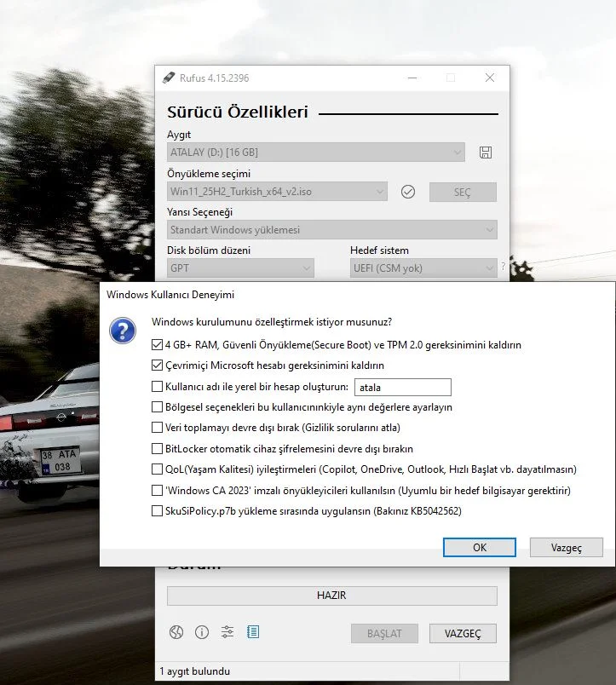Click the Hedef sistem help question mark
This screenshot has width=616, height=685.
tap(503, 266)
